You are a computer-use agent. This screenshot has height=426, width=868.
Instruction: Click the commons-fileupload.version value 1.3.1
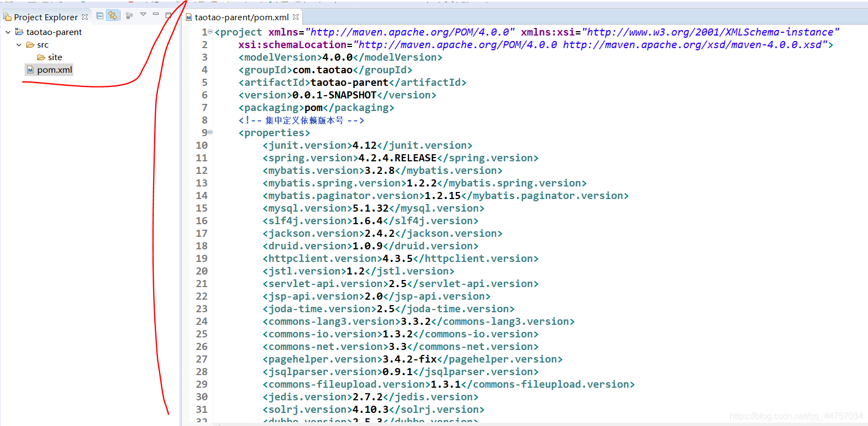[x=445, y=384]
